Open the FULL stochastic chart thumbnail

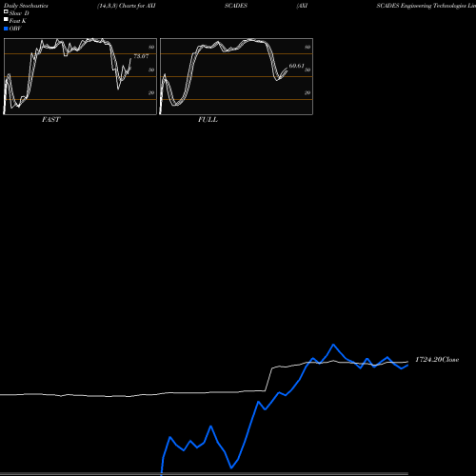pos(236,76)
